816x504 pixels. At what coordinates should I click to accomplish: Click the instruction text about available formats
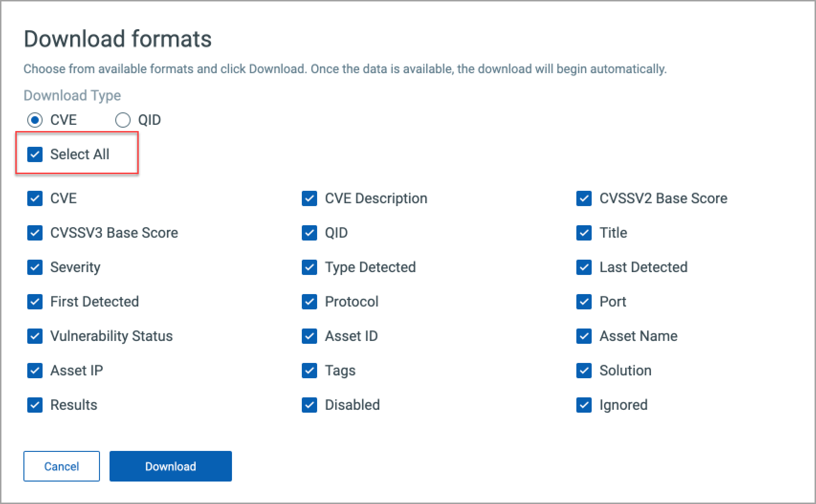[345, 69]
